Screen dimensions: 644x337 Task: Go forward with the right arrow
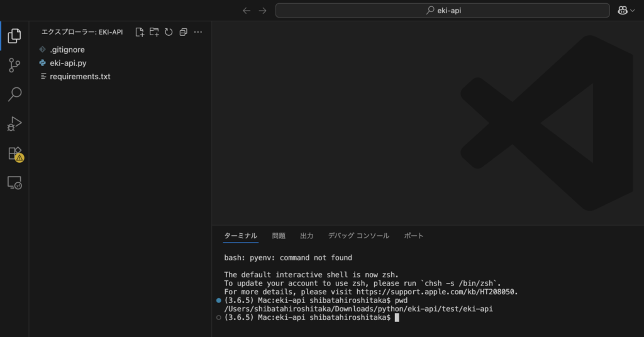[262, 11]
